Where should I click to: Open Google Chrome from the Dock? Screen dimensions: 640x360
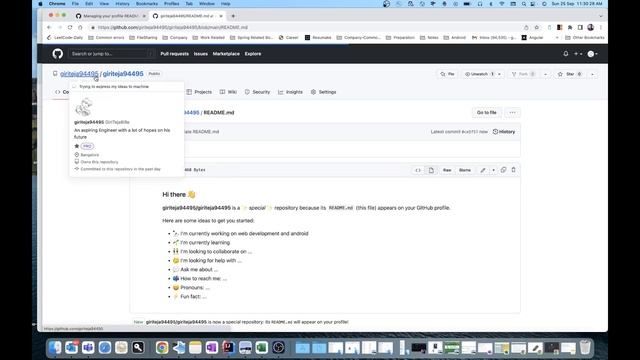[162, 347]
